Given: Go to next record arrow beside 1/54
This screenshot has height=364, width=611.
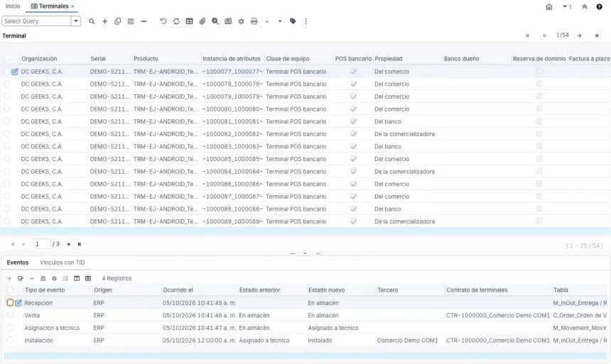Looking at the screenshot, I should (x=580, y=35).
